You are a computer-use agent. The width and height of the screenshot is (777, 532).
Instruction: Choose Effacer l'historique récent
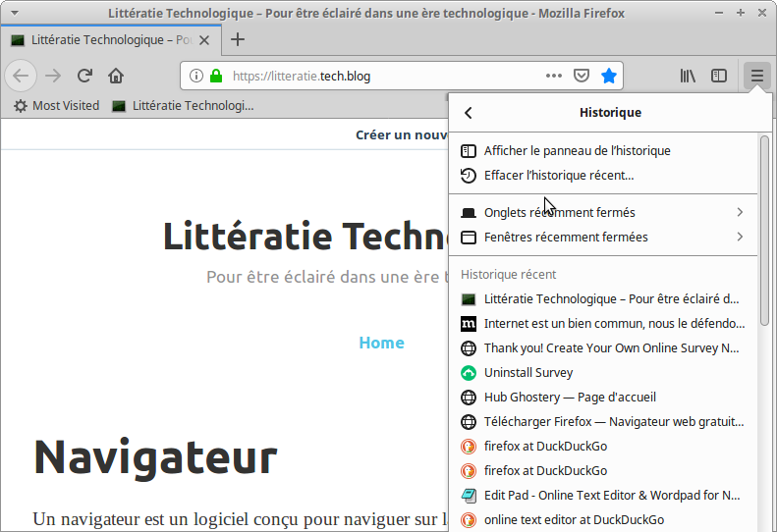(558, 175)
